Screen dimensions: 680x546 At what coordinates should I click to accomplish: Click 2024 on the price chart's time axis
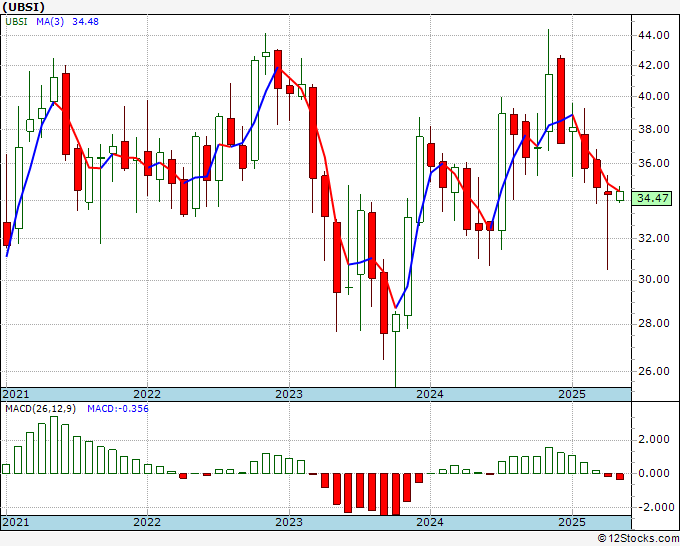pos(430,394)
